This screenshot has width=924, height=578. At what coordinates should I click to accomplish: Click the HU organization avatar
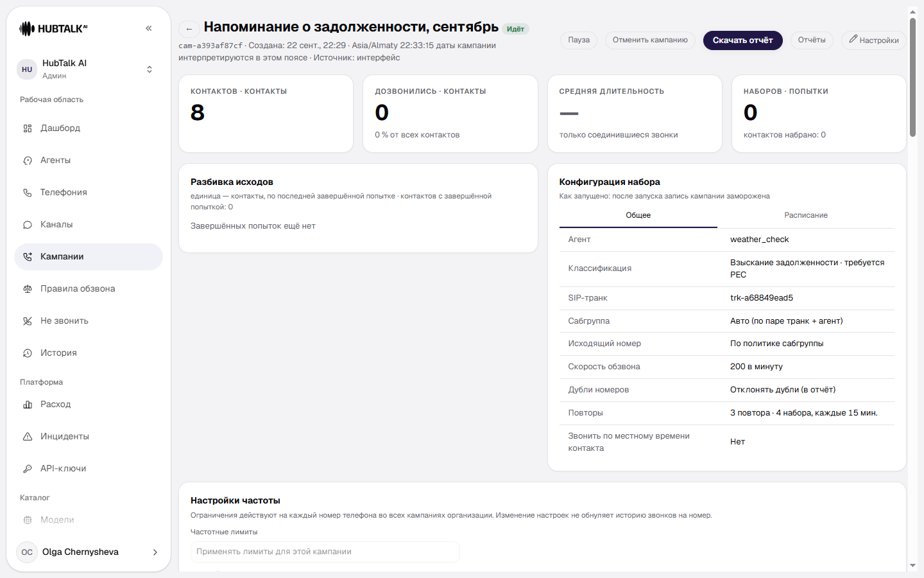(x=27, y=69)
